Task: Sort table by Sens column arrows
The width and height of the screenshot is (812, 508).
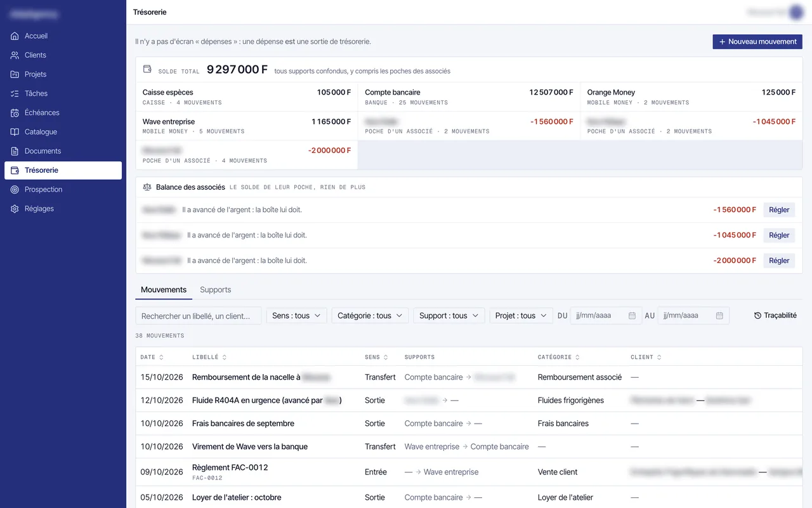Action: 386,358
